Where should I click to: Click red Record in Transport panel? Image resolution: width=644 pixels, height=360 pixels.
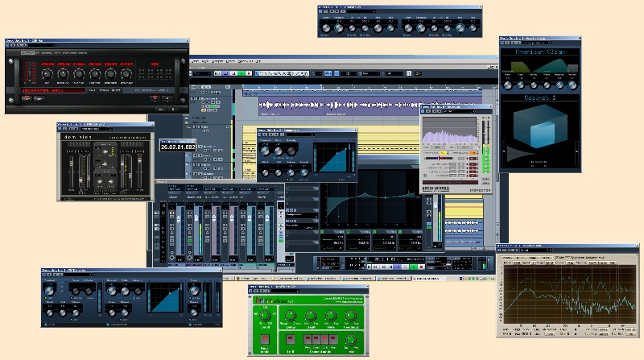[421, 267]
